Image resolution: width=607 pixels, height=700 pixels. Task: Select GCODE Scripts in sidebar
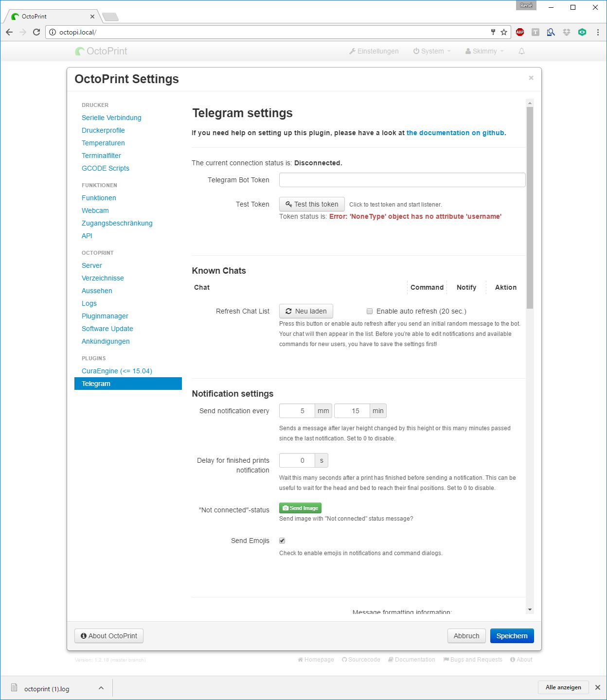click(106, 168)
